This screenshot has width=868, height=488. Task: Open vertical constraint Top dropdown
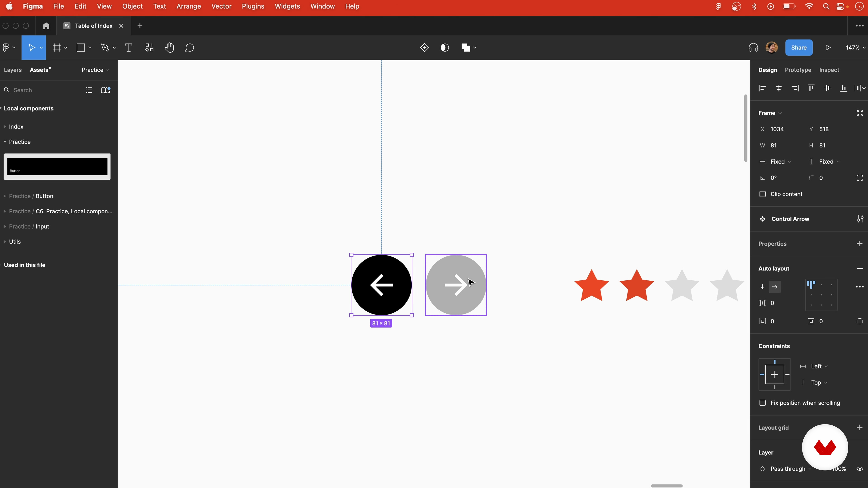pos(819,382)
